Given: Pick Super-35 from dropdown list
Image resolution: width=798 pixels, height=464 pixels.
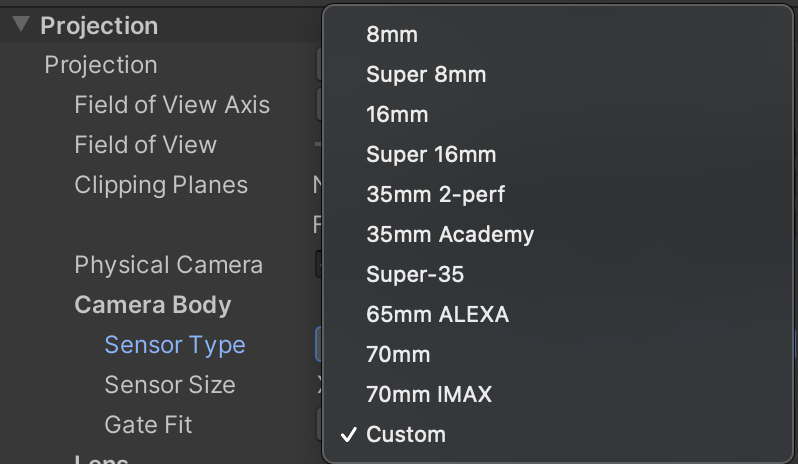Looking at the screenshot, I should click(415, 275).
